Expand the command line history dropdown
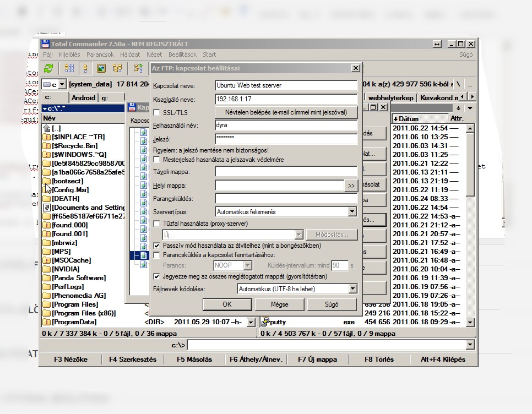The image size is (532, 414). pos(470,345)
